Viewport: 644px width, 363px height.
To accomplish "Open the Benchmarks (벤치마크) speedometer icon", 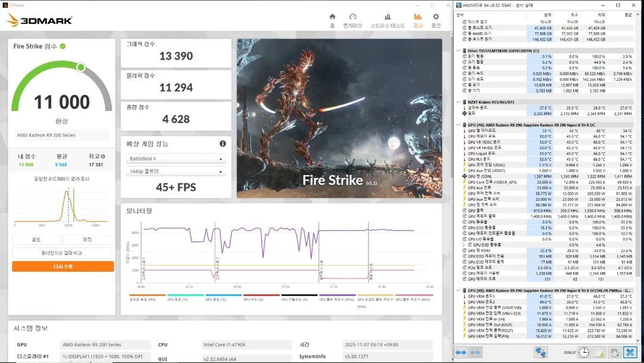I will click(353, 17).
